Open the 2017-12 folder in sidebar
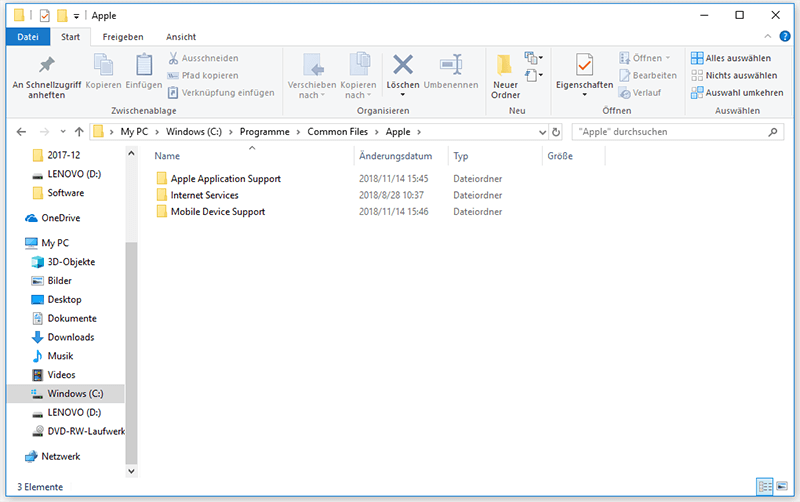This screenshot has height=502, width=800. (56, 155)
